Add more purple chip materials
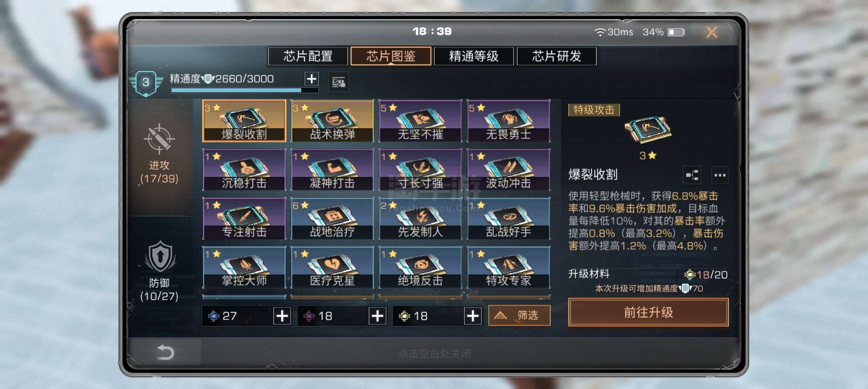 (378, 316)
